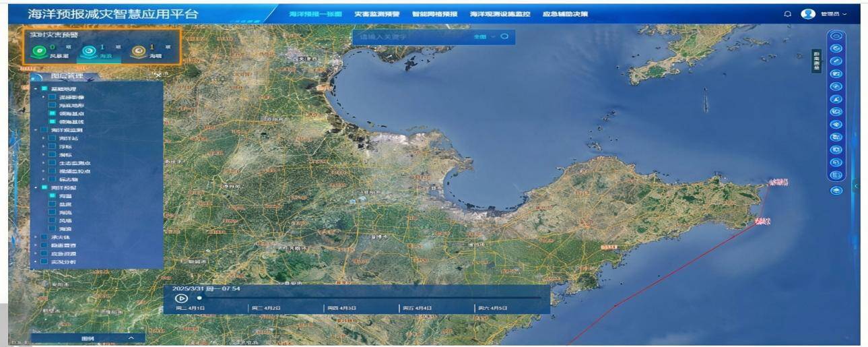
Task: Open the 智能网格预报 tab
Action: [434, 14]
